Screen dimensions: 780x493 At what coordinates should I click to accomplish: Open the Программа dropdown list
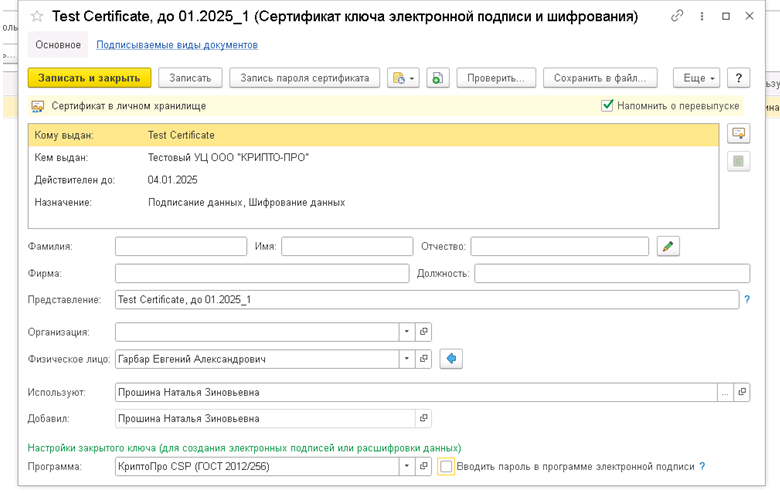(x=407, y=466)
